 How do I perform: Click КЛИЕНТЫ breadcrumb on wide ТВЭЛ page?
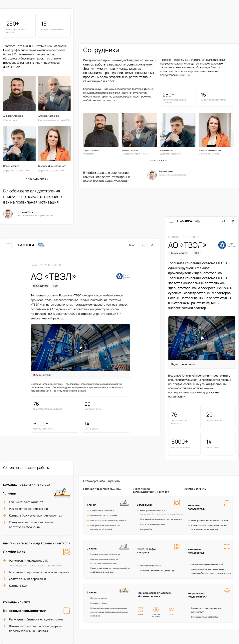coord(55,265)
